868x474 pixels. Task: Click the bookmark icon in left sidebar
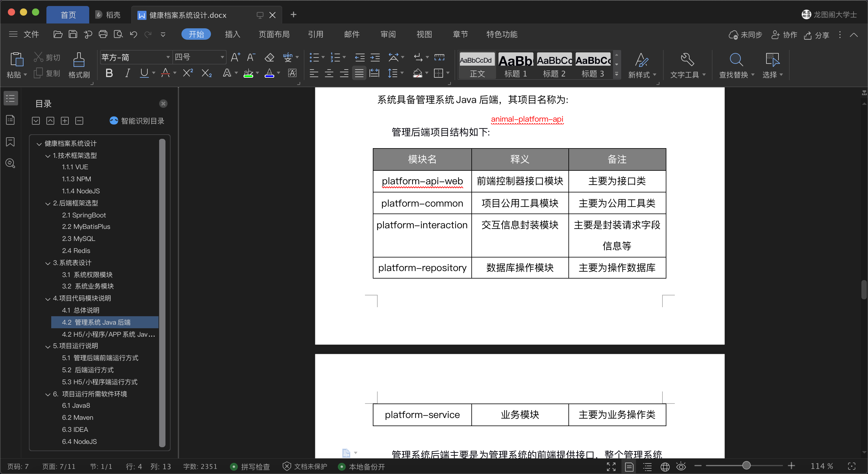(x=11, y=142)
